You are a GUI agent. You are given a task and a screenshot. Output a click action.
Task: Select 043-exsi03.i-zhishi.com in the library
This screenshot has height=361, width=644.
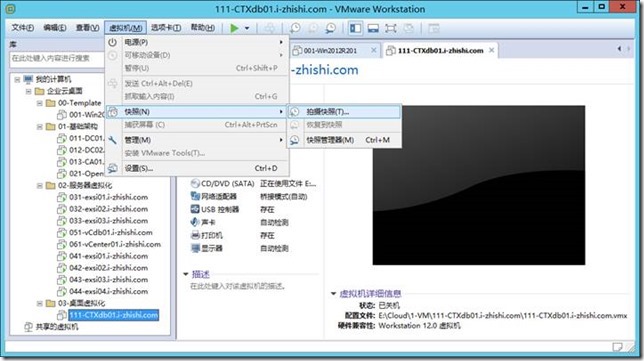[x=108, y=280]
